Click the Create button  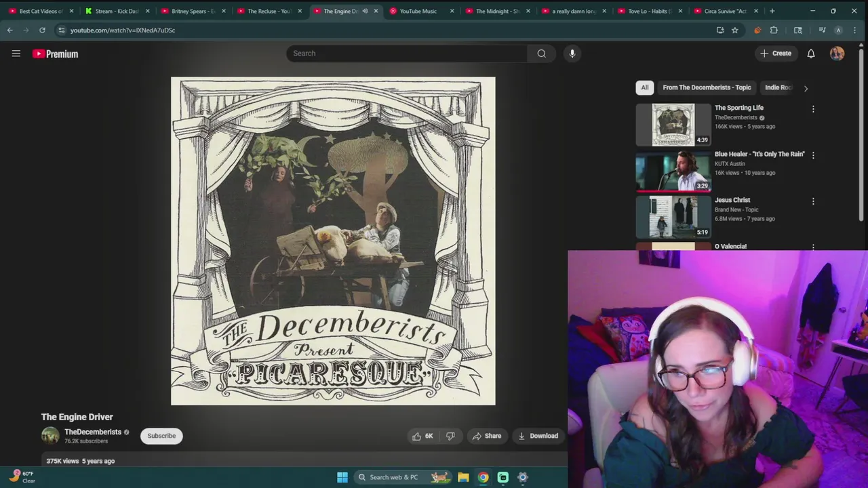[776, 54]
